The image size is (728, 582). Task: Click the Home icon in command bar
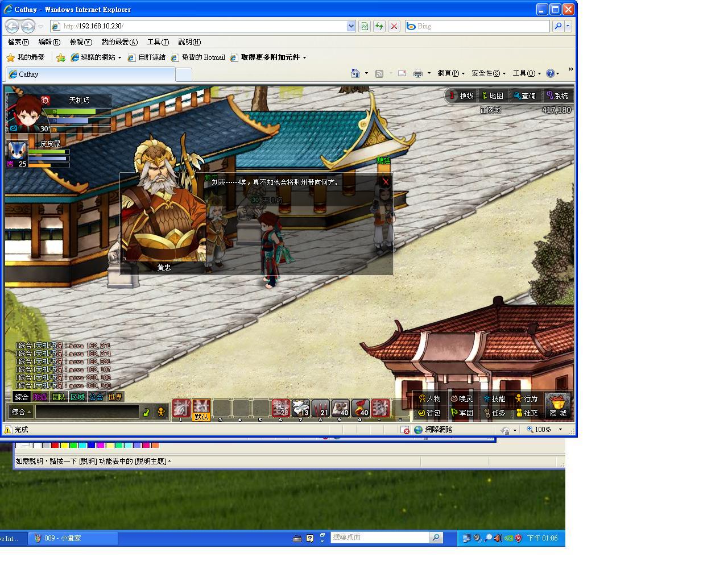click(x=355, y=73)
